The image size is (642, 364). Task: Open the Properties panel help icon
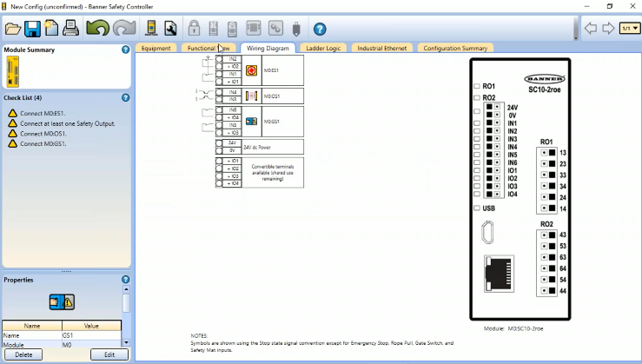pyautogui.click(x=126, y=279)
